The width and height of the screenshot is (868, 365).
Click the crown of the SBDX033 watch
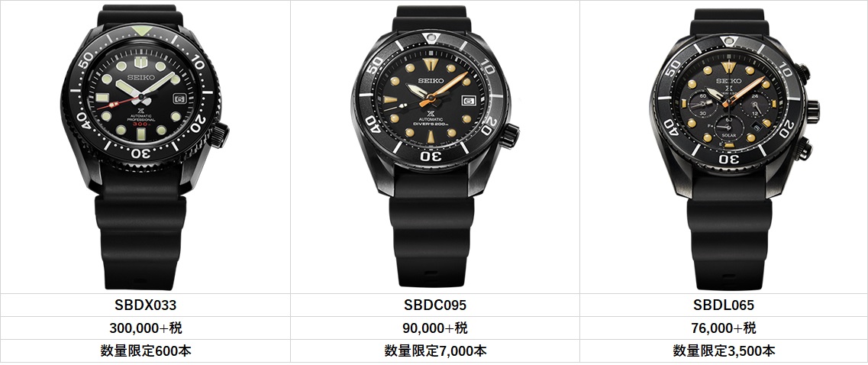[218, 134]
